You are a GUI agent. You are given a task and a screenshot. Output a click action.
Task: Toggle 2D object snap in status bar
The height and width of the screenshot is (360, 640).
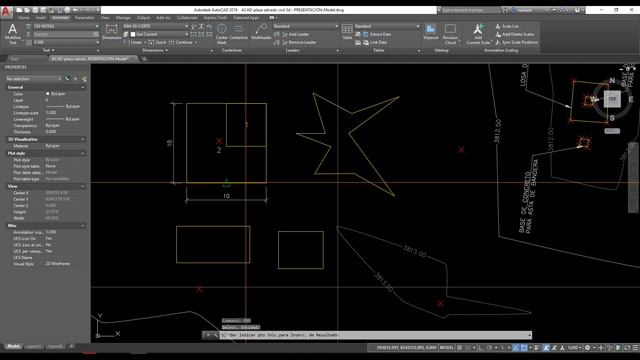click(x=524, y=348)
